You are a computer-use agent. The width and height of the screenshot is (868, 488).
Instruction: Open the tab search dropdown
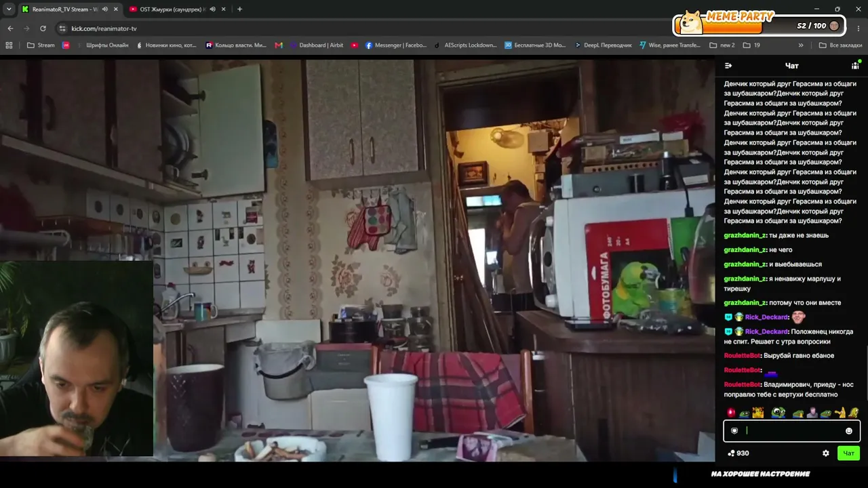coord(9,9)
